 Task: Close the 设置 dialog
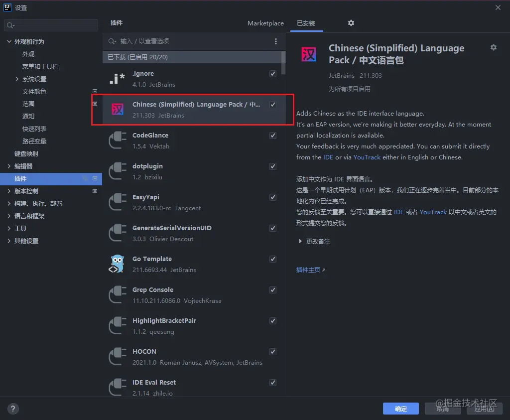point(498,7)
